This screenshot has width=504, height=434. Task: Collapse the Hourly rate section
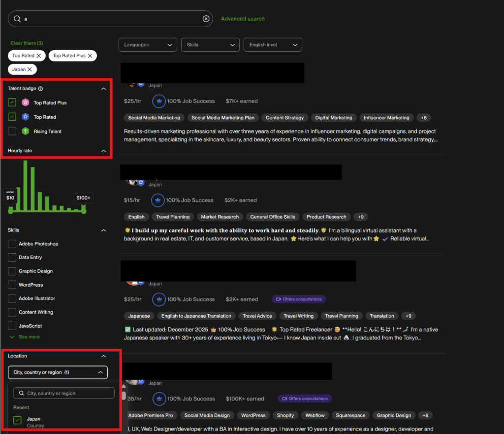103,151
